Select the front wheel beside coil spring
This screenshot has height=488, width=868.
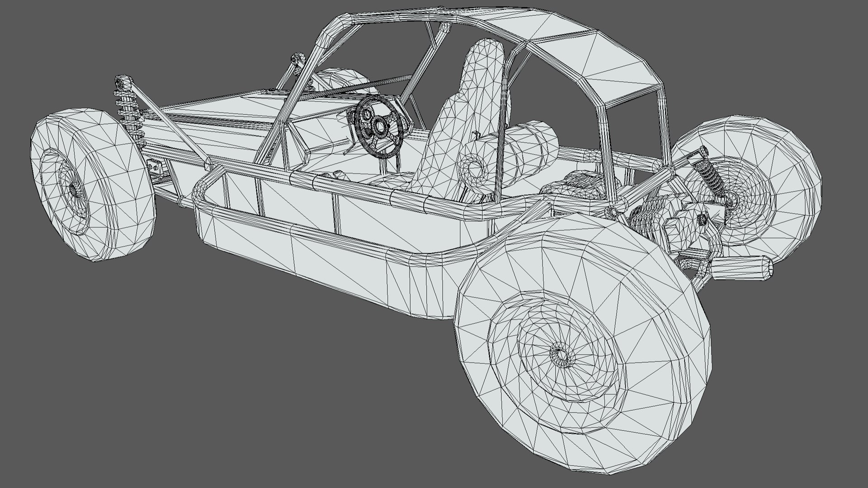click(94, 185)
